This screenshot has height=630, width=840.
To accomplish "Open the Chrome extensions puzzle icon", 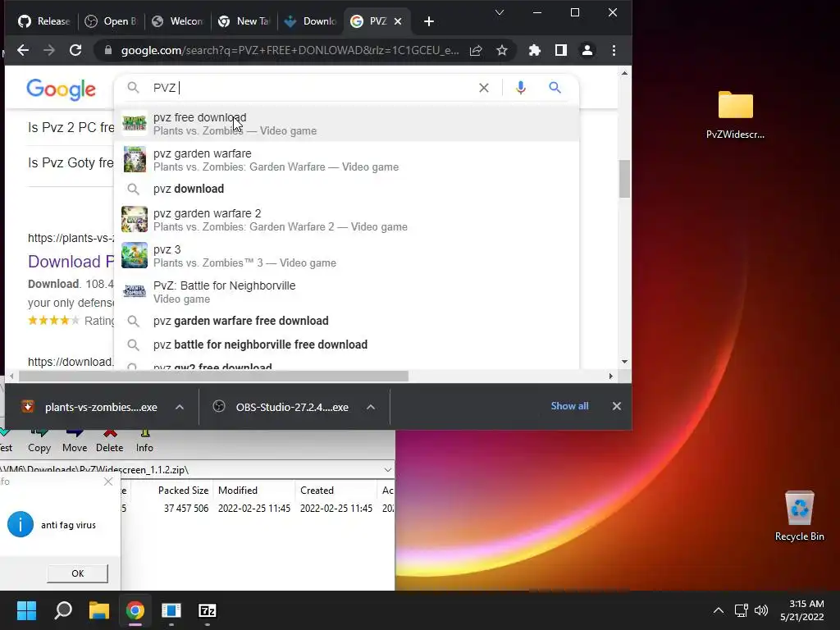I will 534,50.
